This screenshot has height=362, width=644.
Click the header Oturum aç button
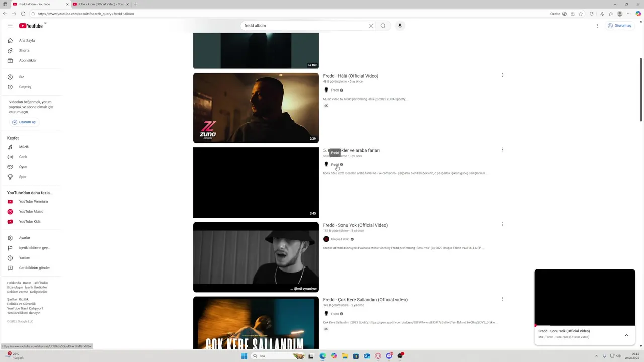pyautogui.click(x=619, y=26)
